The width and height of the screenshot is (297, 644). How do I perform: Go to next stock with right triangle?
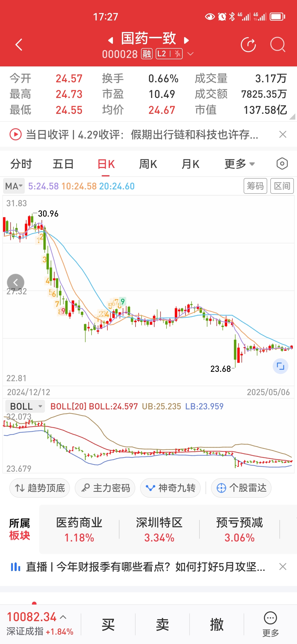(x=186, y=40)
